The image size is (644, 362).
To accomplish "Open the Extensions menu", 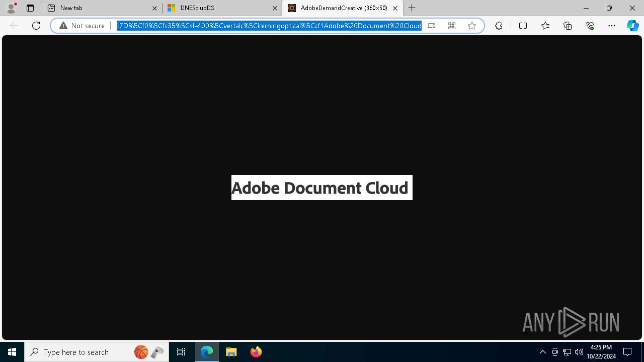I will pos(499,26).
